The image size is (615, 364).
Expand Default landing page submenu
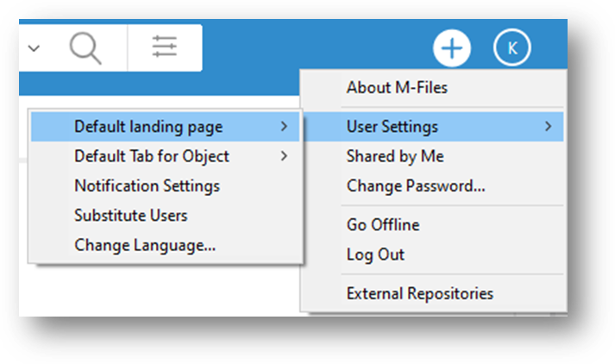coord(165,127)
